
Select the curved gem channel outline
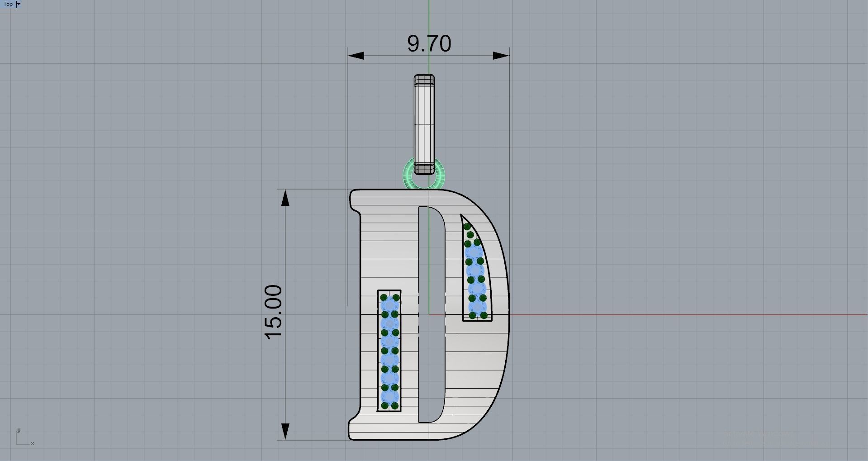pyautogui.click(x=476, y=268)
